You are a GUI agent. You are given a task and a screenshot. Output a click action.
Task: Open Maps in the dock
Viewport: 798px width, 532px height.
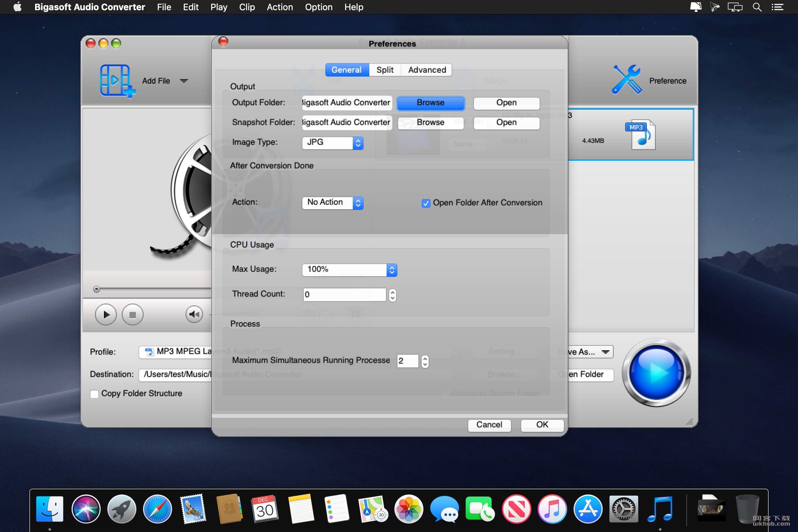[x=373, y=509]
